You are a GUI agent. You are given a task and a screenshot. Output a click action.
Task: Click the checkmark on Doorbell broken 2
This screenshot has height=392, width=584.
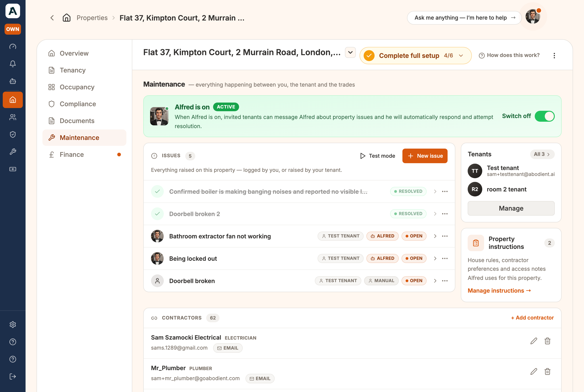point(157,214)
